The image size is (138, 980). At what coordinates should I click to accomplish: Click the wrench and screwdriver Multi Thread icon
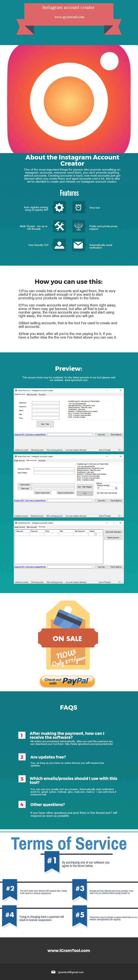[x=59, y=226]
